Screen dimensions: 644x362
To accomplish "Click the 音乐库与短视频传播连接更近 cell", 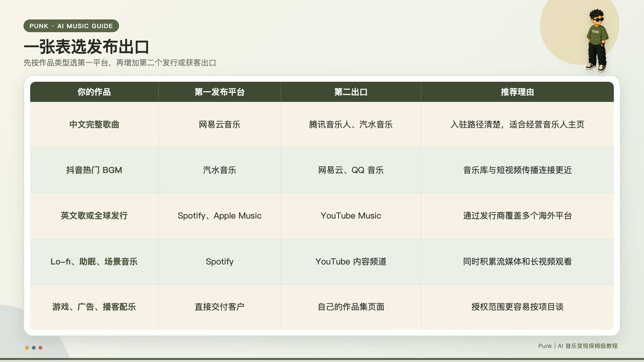I will coord(517,170).
